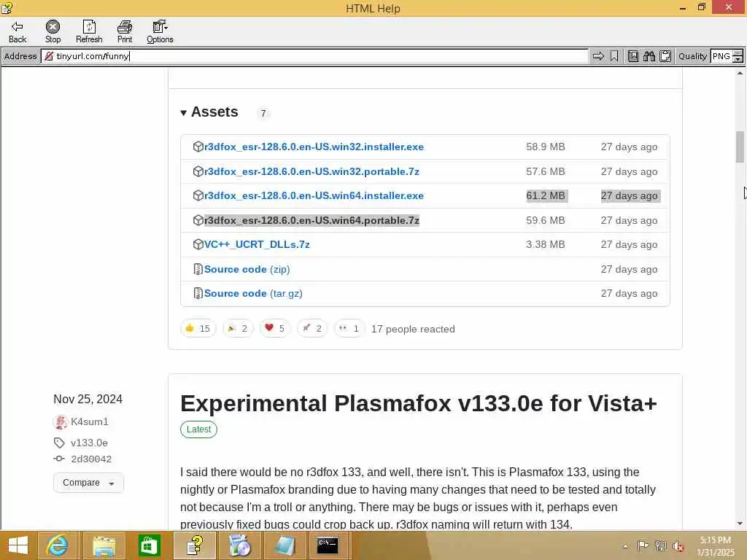The height and width of the screenshot is (560, 747).
Task: Download r3dfox win64.installer.exe
Action: click(314, 195)
